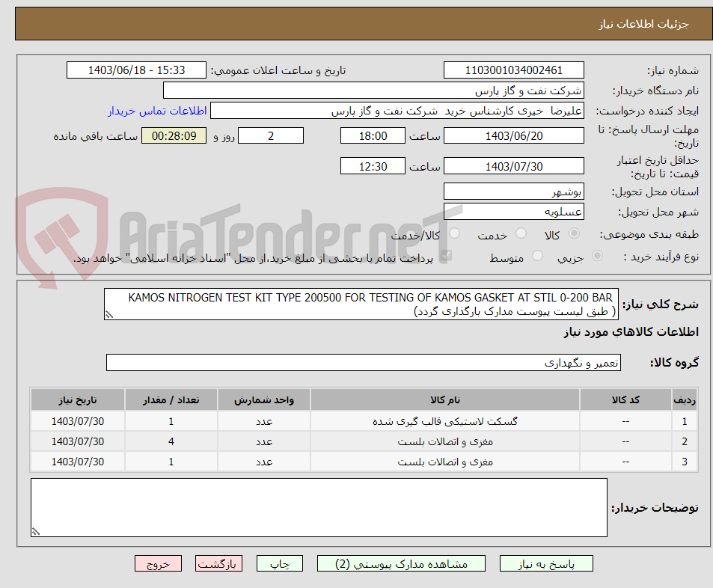Click the delivery city field عسلویه
This screenshot has width=713, height=588.
coord(513,212)
